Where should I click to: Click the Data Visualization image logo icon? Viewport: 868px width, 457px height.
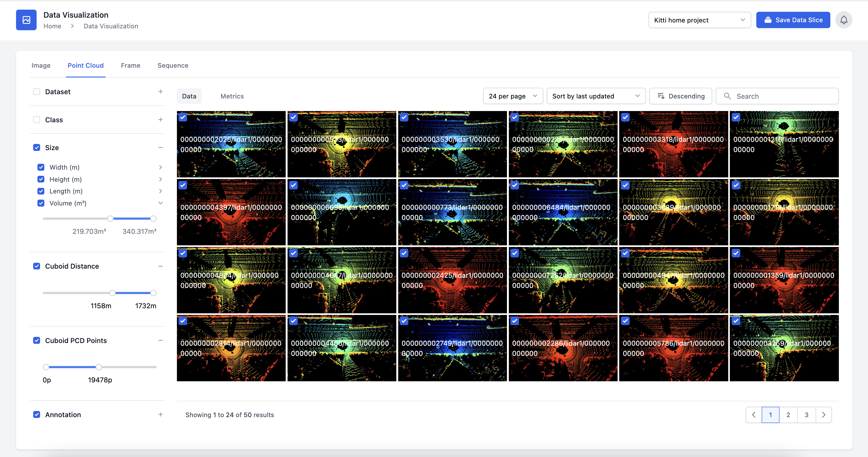(26, 20)
